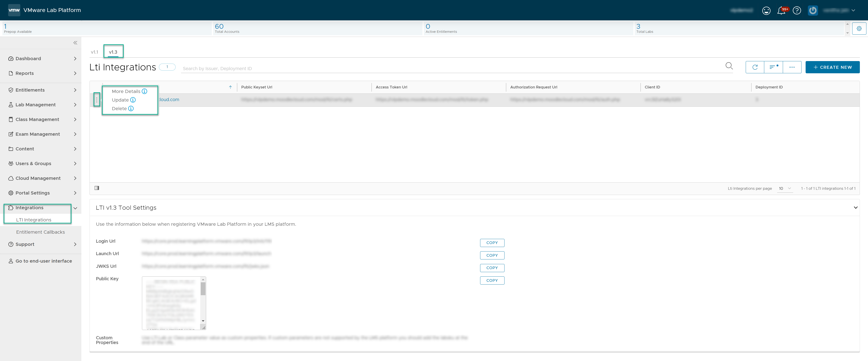Click the refresh icon to reload integrations
The height and width of the screenshot is (361, 868).
(x=755, y=67)
